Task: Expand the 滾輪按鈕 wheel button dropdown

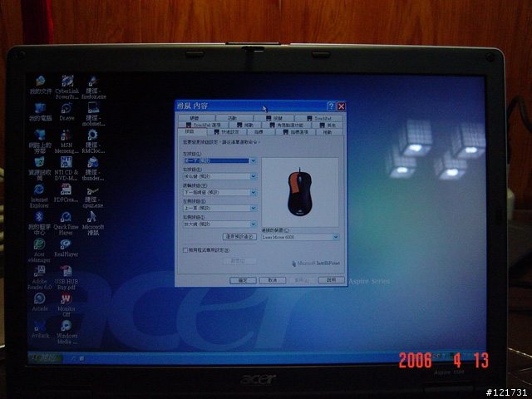Action: tap(253, 192)
